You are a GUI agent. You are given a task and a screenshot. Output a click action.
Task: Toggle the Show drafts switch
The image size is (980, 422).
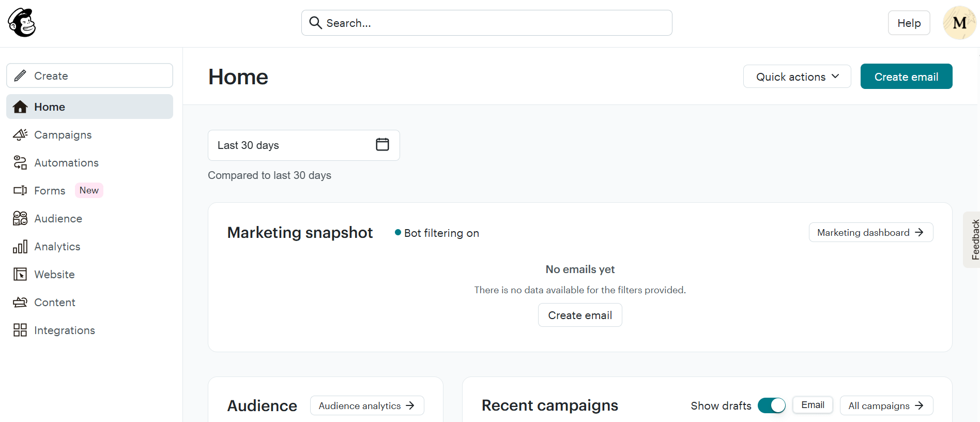tap(771, 405)
